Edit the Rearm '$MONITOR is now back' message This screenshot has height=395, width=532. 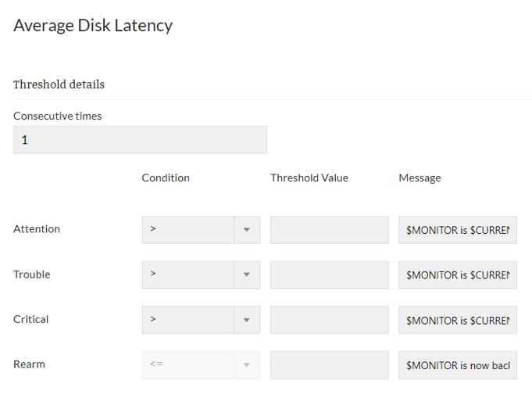point(458,365)
